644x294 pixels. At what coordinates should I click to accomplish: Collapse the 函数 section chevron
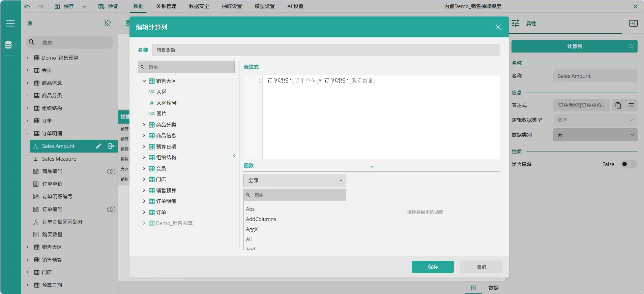click(372, 166)
